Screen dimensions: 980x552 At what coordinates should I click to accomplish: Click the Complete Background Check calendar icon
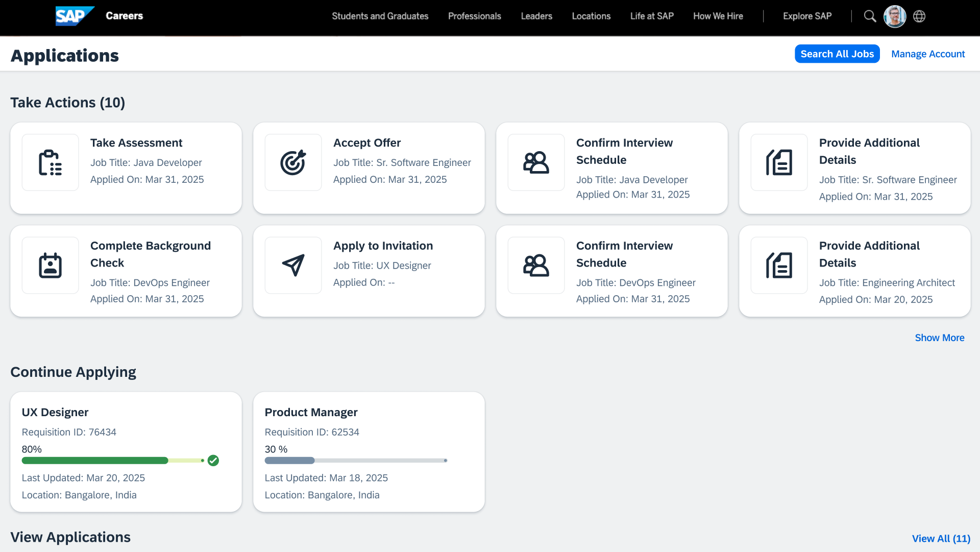[x=50, y=265]
